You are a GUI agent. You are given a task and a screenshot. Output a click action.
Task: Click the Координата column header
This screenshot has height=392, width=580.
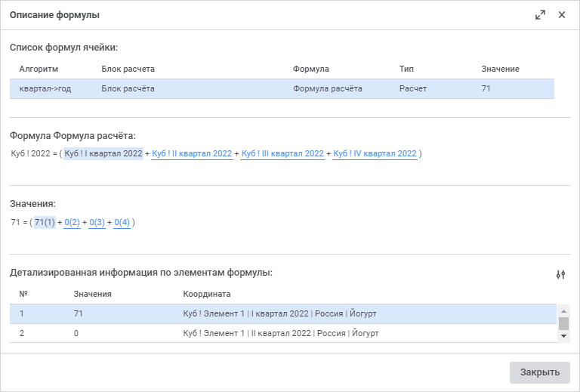point(207,295)
